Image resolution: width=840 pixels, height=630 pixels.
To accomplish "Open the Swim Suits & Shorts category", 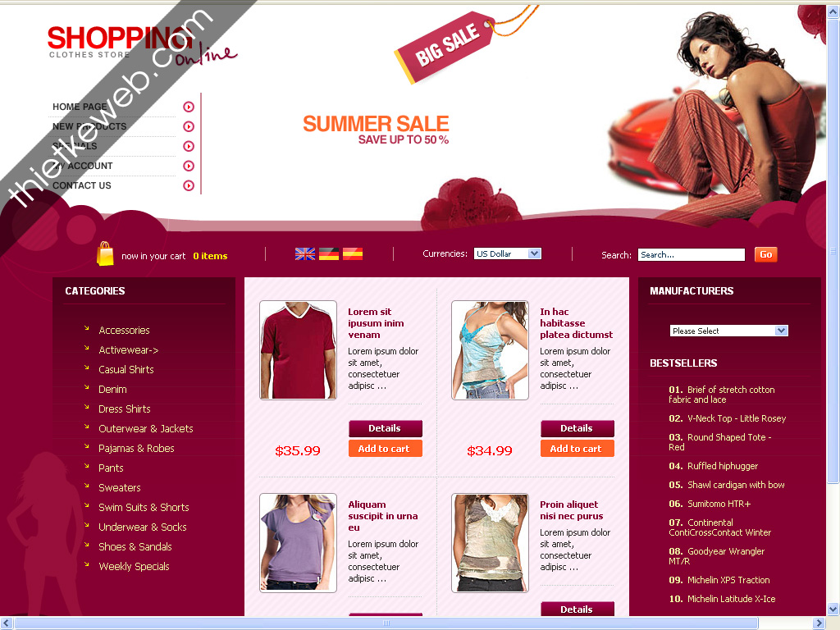I will 144,507.
